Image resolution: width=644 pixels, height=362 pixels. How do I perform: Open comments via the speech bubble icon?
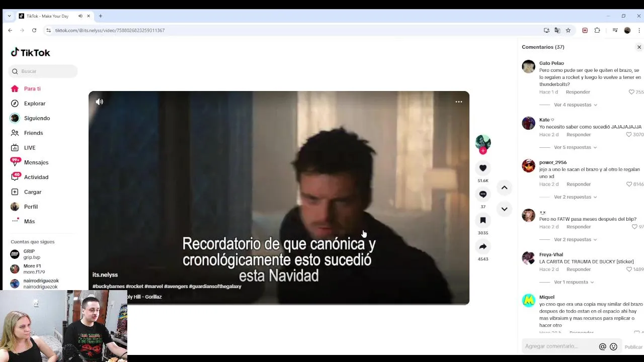click(x=483, y=194)
